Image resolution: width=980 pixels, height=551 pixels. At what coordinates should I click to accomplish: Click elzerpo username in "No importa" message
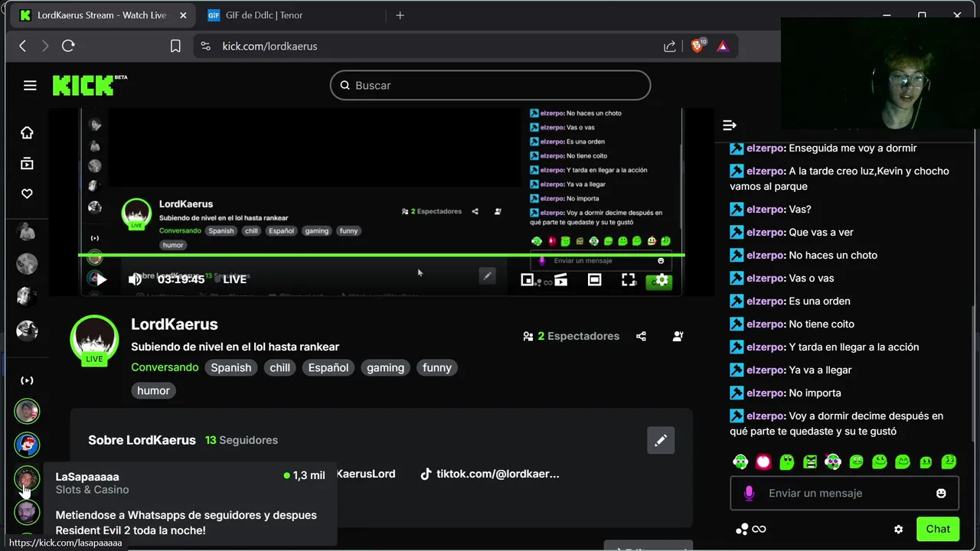coord(766,393)
